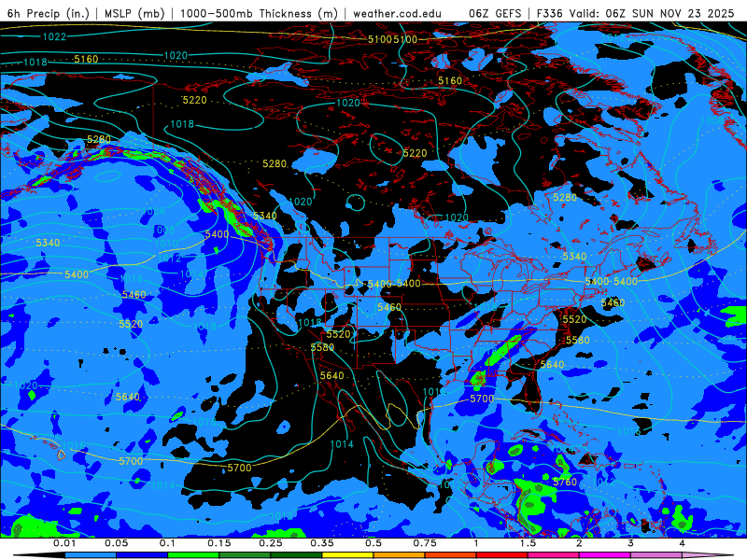
Task: Click the legend label 0.15
Action: [x=219, y=543]
